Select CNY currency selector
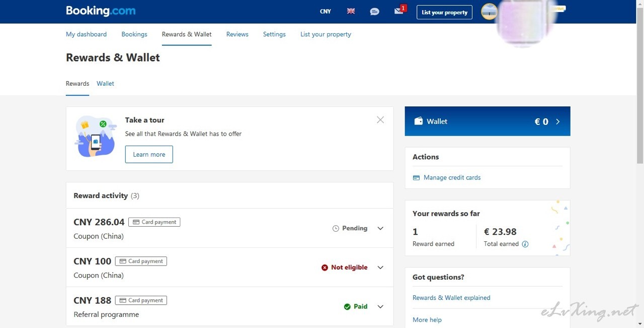This screenshot has height=328, width=644. tap(326, 12)
